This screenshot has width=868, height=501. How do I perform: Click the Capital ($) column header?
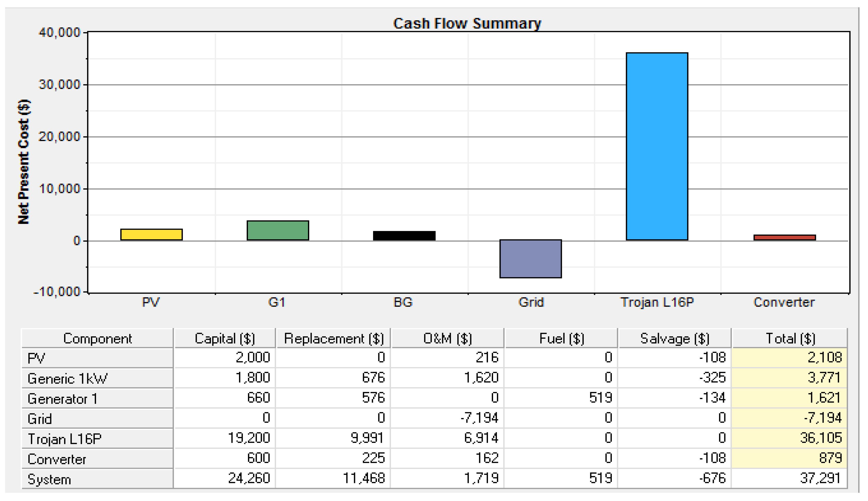(225, 339)
